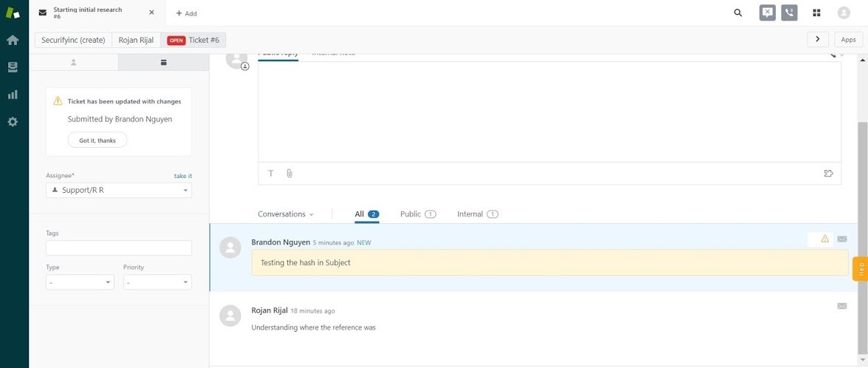Expand the Conversations dropdown
This screenshot has width=868, height=368.
286,214
